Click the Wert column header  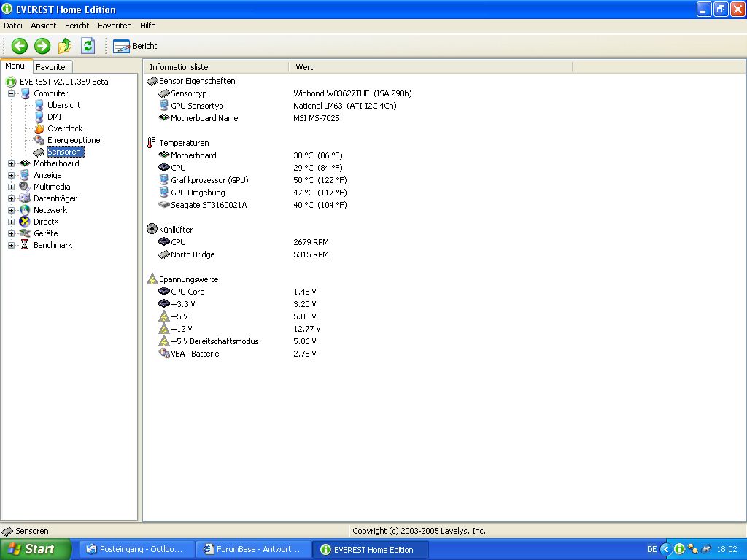tap(430, 67)
